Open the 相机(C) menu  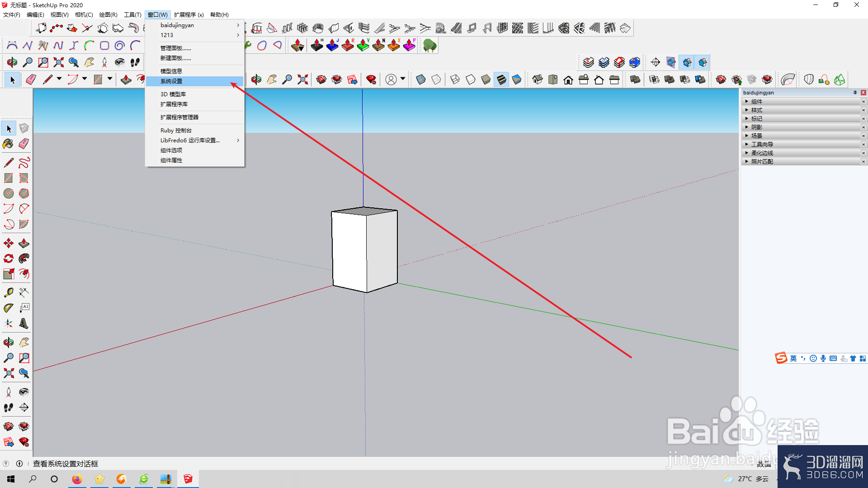coord(84,15)
